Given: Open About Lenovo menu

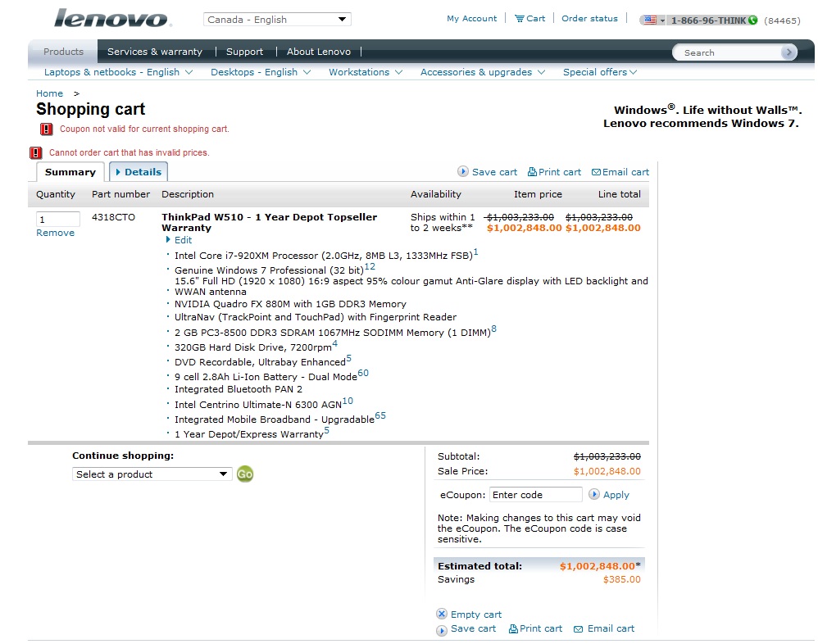Looking at the screenshot, I should [x=318, y=52].
